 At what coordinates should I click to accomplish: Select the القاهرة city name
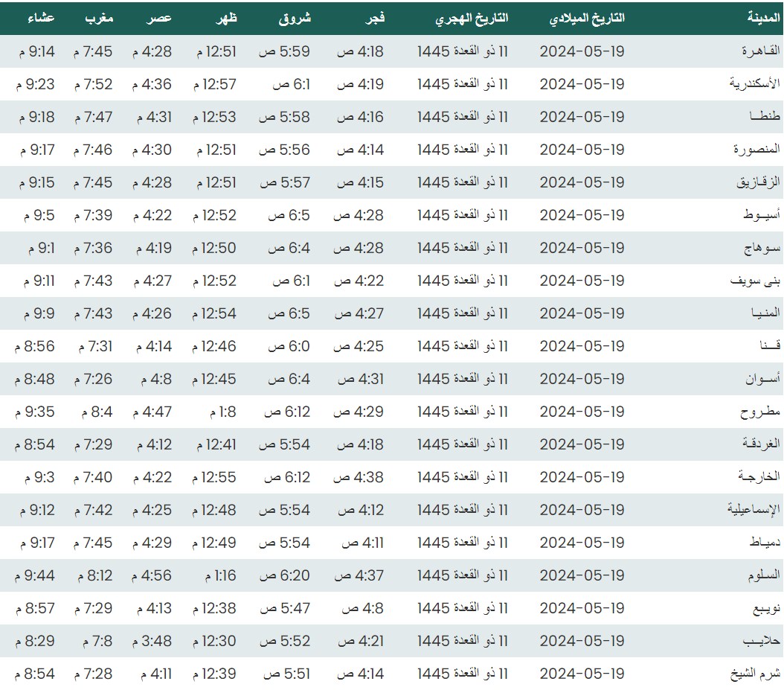(x=760, y=51)
